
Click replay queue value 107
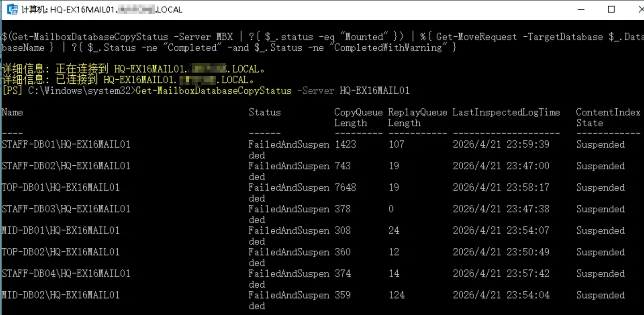pyautogui.click(x=396, y=145)
